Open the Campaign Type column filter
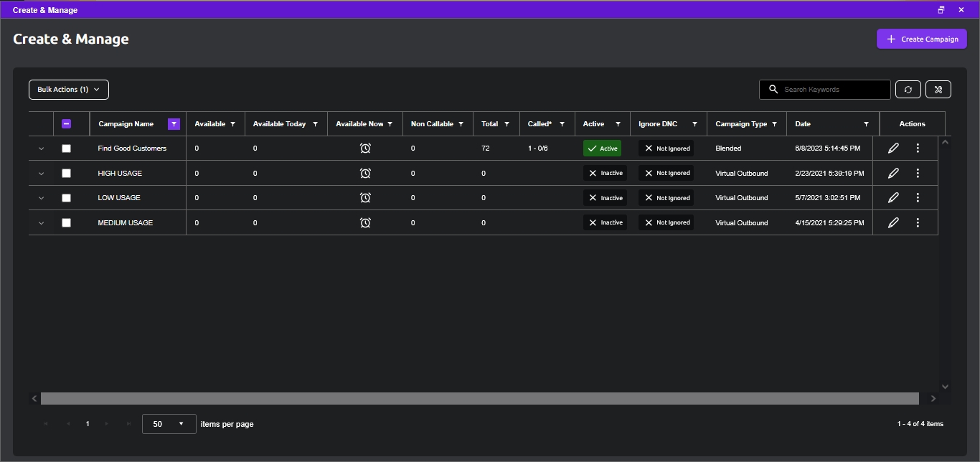 [774, 124]
